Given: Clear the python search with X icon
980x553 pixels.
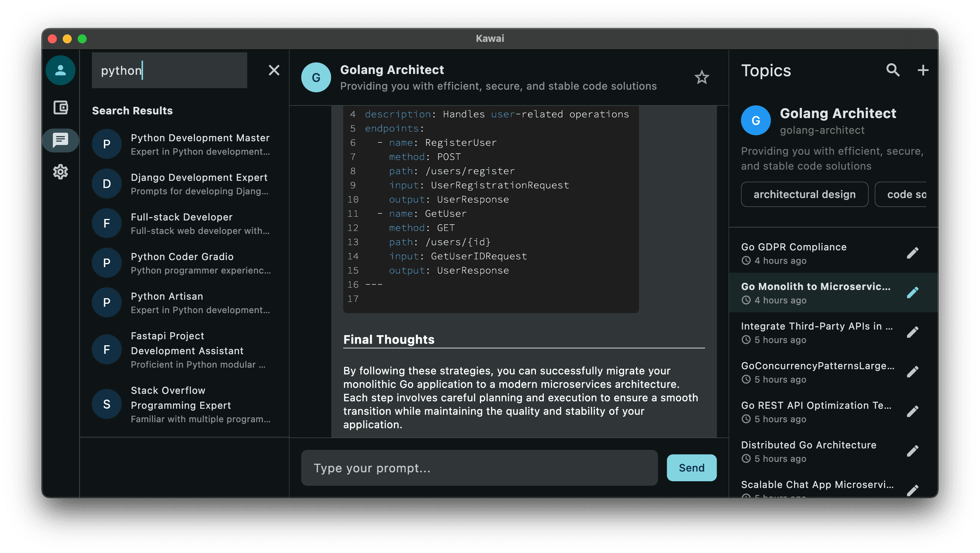Looking at the screenshot, I should point(274,70).
